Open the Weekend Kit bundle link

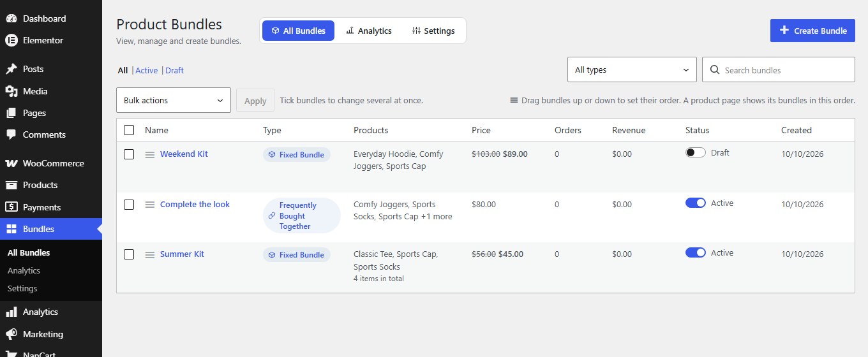(x=184, y=154)
